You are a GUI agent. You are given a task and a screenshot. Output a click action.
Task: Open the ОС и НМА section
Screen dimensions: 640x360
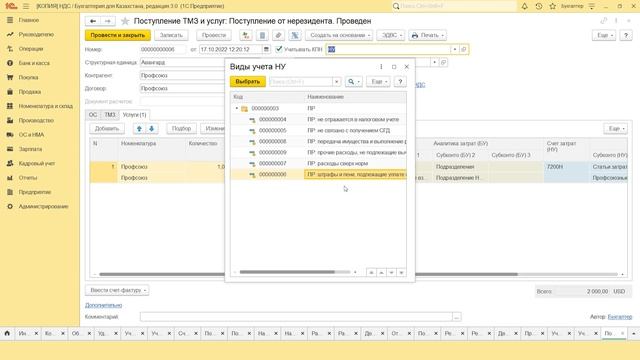31,135
